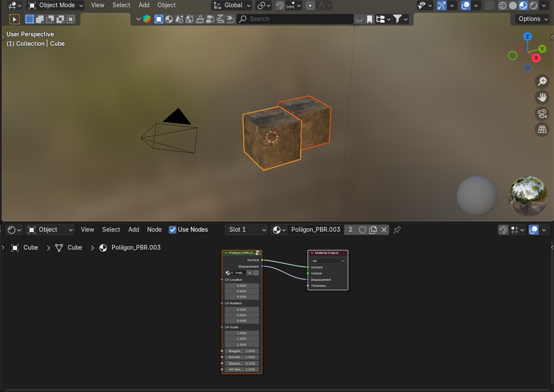Viewport: 554px width, 392px height.
Task: Open the viewport View menu
Action: tap(98, 5)
